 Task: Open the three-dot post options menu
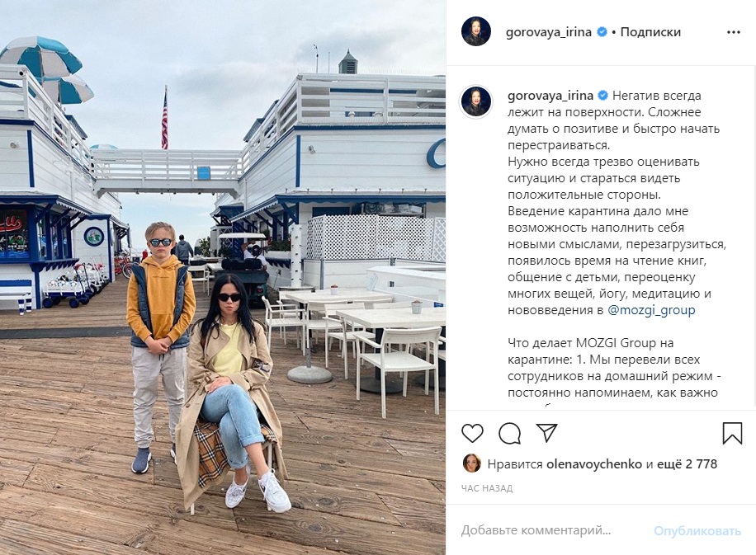pyautogui.click(x=734, y=32)
